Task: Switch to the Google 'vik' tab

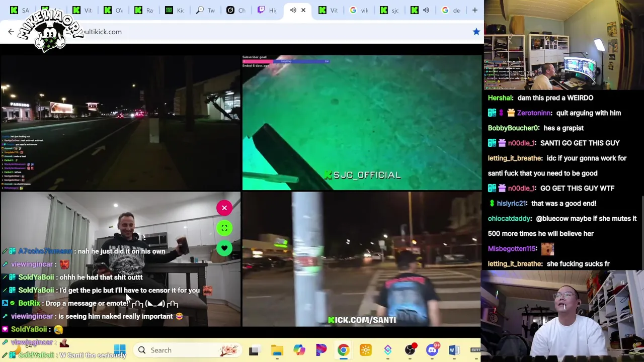Action: click(359, 10)
